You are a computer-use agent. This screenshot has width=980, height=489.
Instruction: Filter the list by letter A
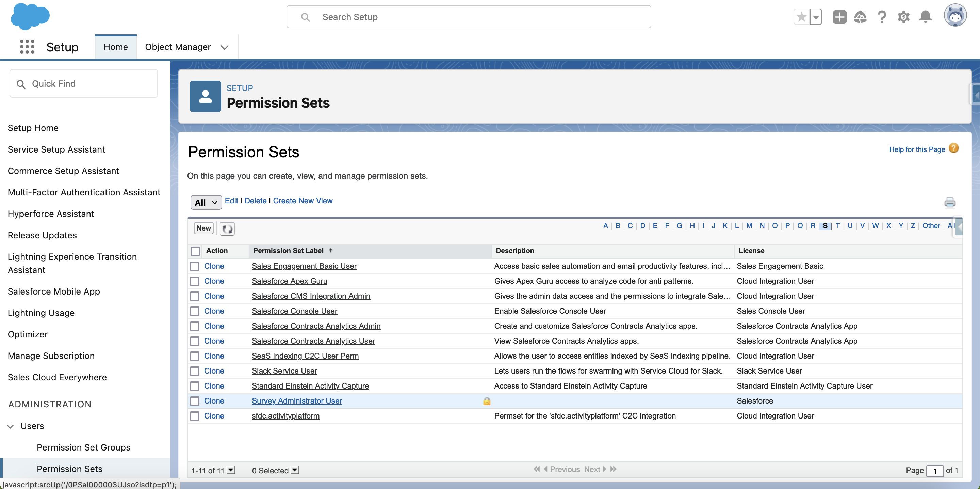coord(605,226)
